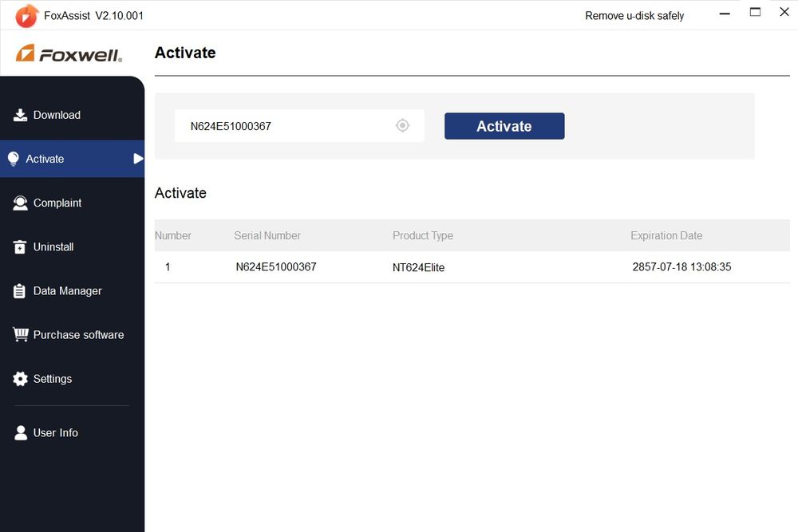798x532 pixels.
Task: Click the blue Activate button
Action: point(504,126)
